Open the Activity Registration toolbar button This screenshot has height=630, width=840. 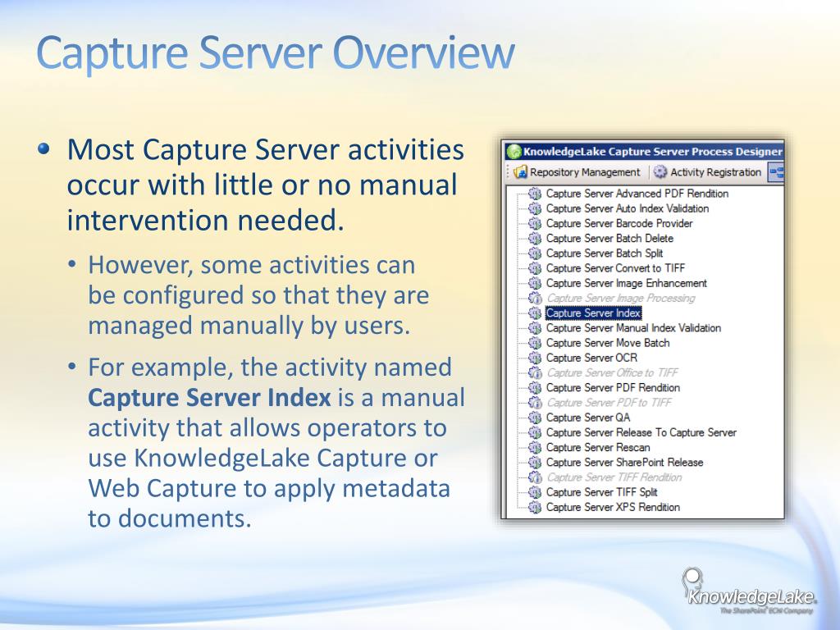[707, 172]
